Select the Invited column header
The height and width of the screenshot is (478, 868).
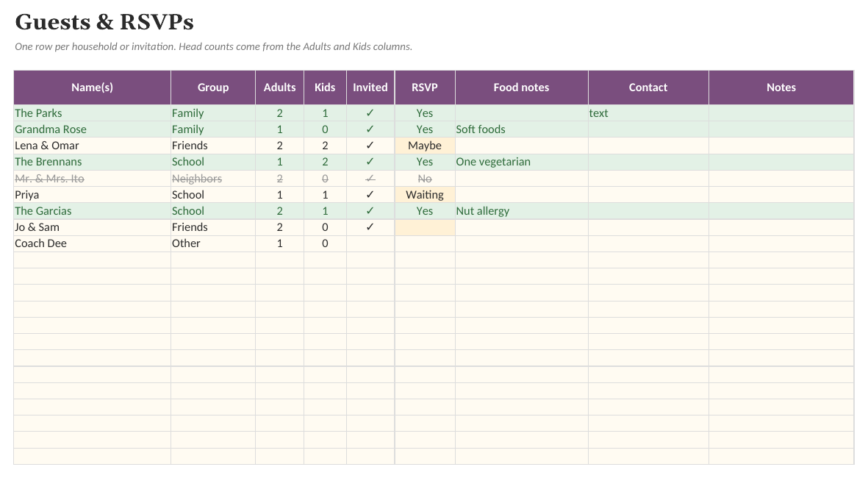point(370,88)
